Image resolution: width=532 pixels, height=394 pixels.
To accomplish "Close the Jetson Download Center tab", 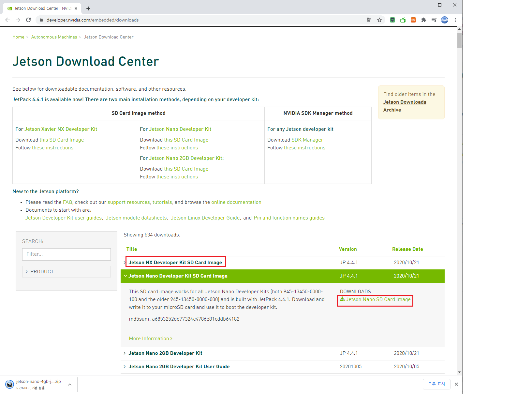I will click(x=76, y=8).
